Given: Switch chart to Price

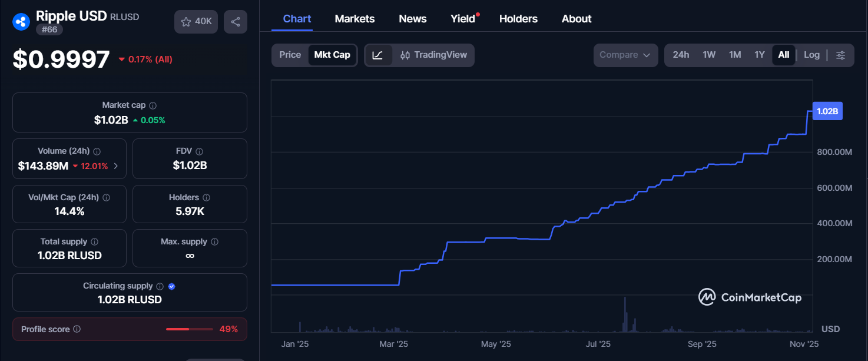Looking at the screenshot, I should pos(290,55).
